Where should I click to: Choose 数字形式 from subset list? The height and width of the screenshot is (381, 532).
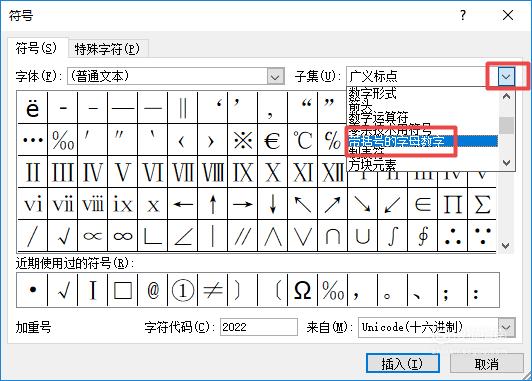tap(422, 93)
